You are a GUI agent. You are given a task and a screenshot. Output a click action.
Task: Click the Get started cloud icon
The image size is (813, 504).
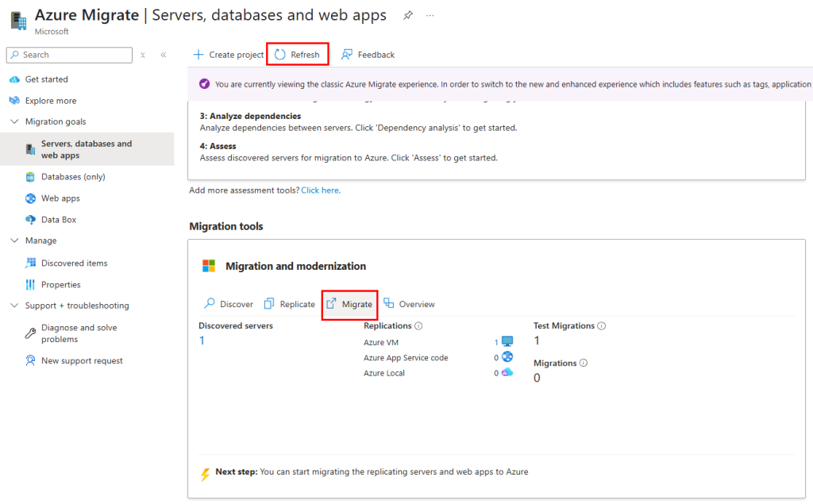[14, 79]
